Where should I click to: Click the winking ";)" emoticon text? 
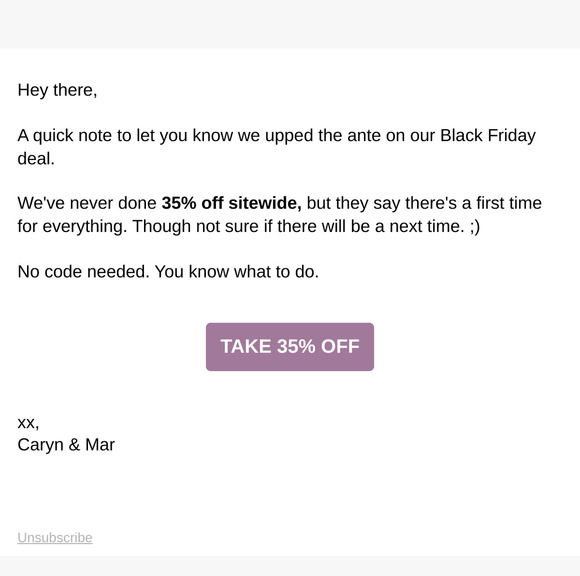coord(475,226)
